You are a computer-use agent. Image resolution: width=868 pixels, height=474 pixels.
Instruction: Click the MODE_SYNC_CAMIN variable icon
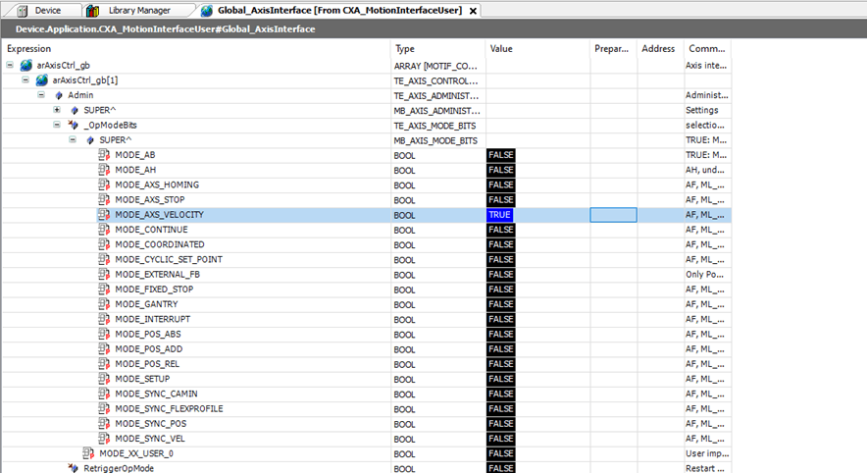coord(105,394)
